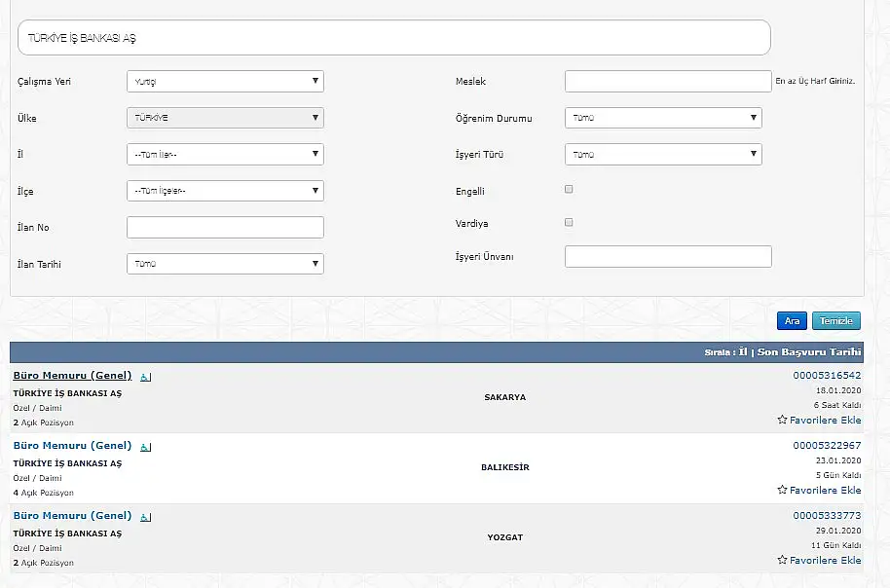This screenshot has height=588, width=890.
Task: Open the Büro Memuru listing for SAKARYA
Action: (x=72, y=375)
